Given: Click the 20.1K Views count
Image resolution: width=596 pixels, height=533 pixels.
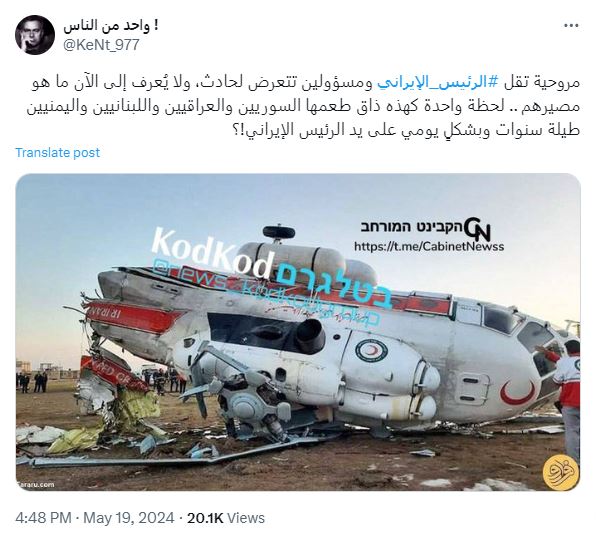Looking at the screenshot, I should [225, 518].
